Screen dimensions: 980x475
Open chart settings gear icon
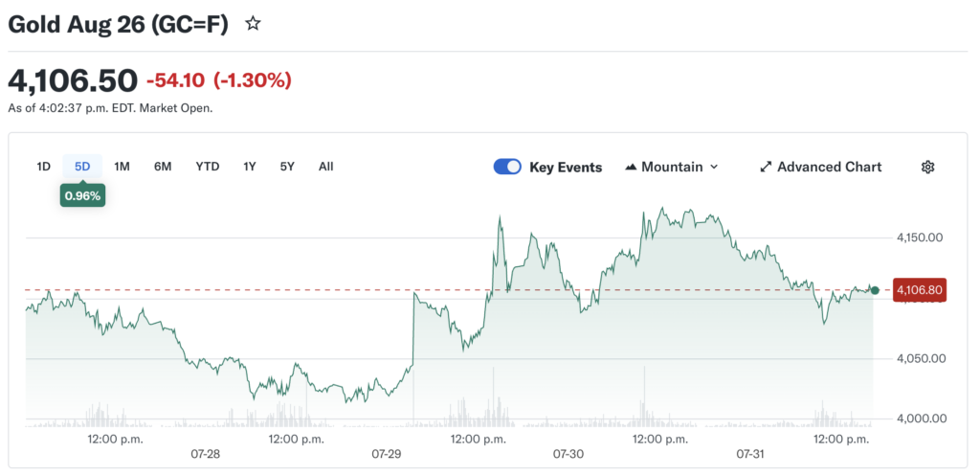point(927,167)
